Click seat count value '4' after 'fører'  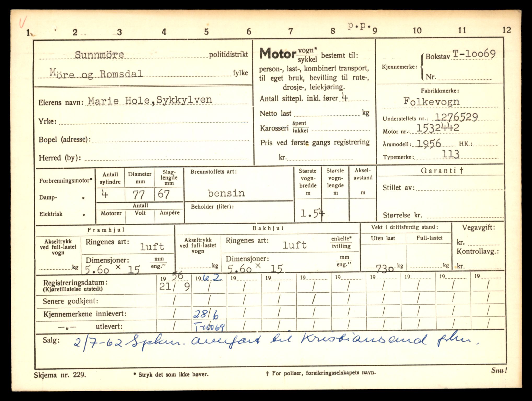tap(345, 98)
